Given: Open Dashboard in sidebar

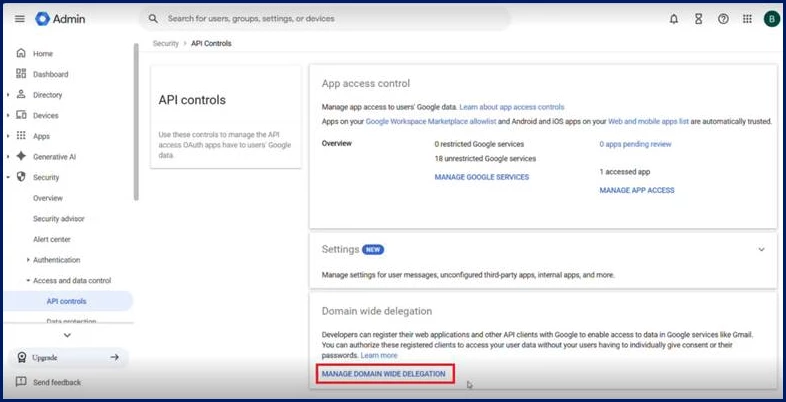Looking at the screenshot, I should coord(51,74).
